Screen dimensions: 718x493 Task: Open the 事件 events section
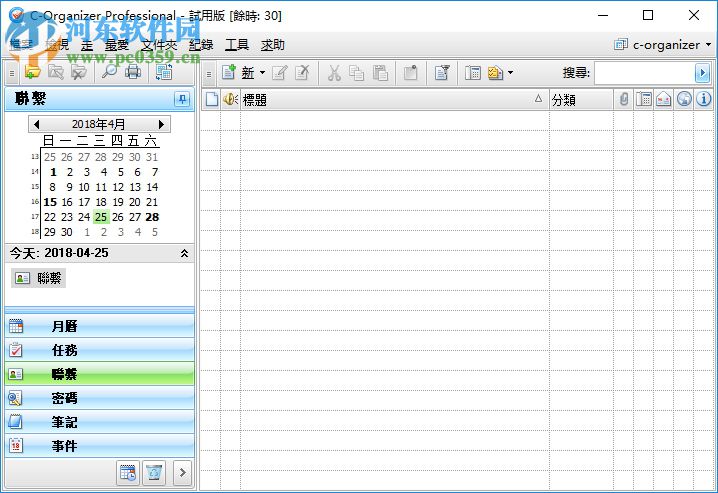(100, 445)
